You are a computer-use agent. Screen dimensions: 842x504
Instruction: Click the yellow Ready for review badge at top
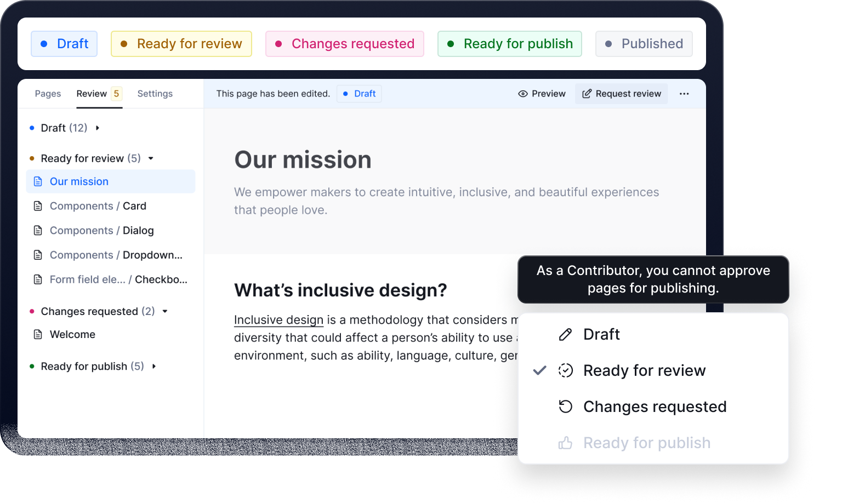pos(181,44)
